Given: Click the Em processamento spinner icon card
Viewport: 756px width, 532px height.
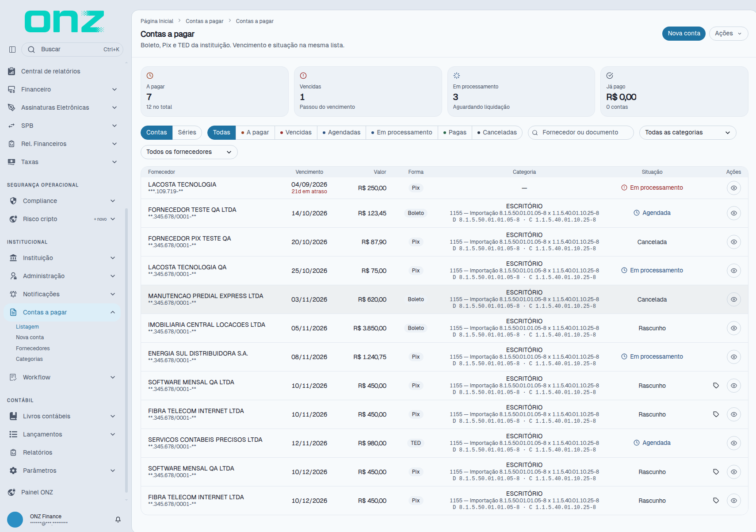Looking at the screenshot, I should point(457,76).
